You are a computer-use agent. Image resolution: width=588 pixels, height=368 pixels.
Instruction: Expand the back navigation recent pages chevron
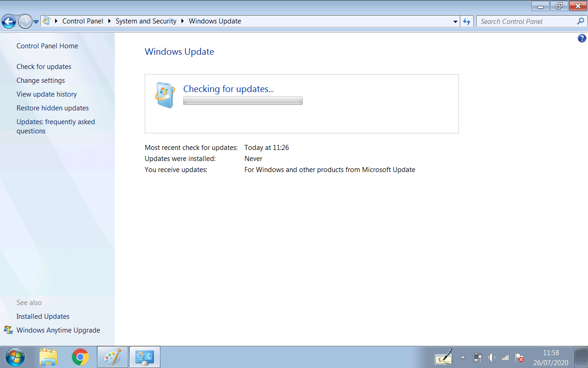(35, 21)
